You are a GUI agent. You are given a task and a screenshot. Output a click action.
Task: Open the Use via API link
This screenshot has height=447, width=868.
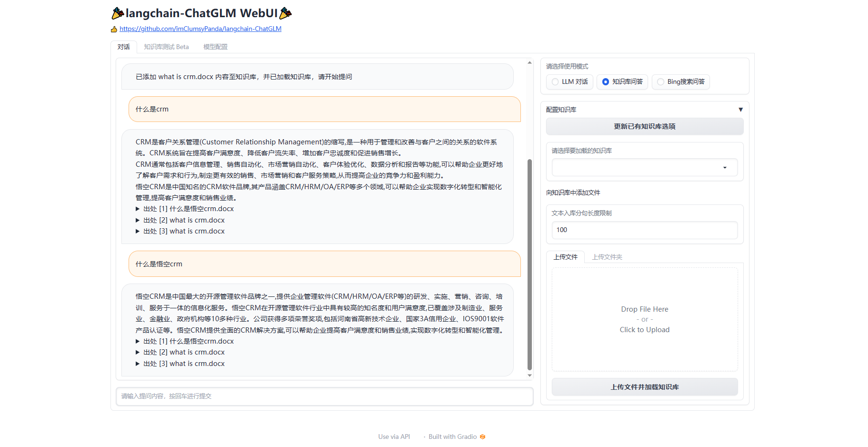(x=394, y=437)
